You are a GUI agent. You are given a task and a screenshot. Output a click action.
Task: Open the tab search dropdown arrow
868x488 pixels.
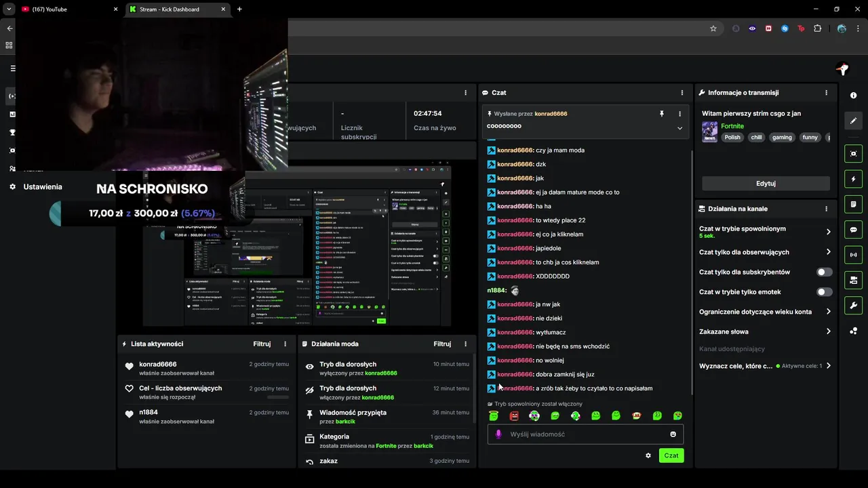coord(9,9)
